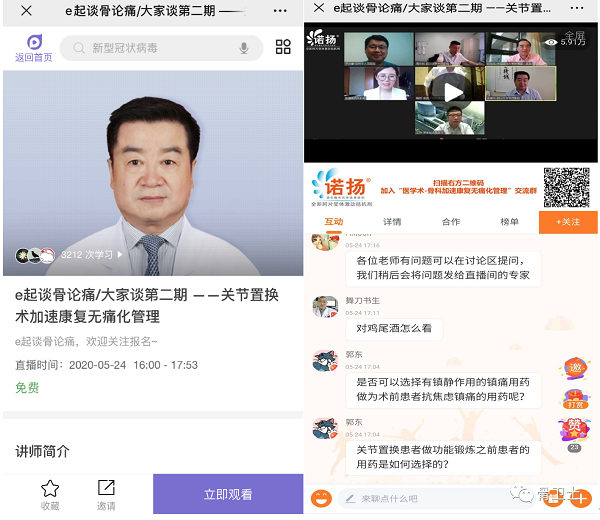Switch to the 详情 tab

pyautogui.click(x=392, y=221)
